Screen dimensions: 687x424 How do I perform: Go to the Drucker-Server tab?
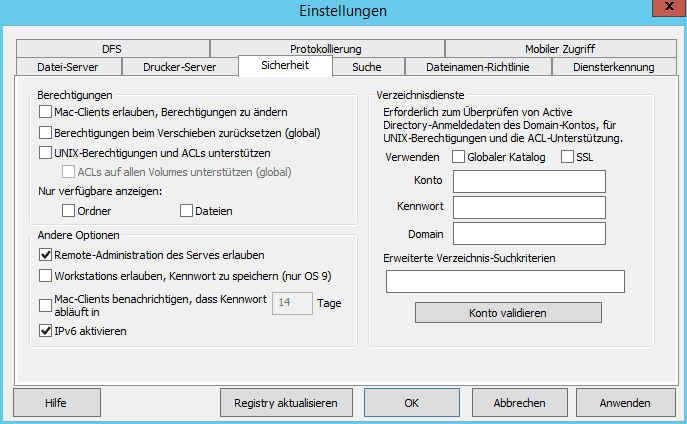point(180,67)
